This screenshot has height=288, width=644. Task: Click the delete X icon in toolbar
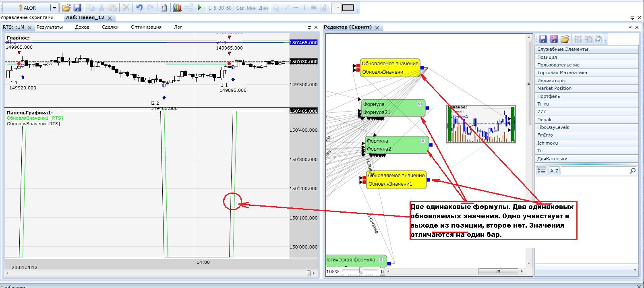[x=126, y=8]
